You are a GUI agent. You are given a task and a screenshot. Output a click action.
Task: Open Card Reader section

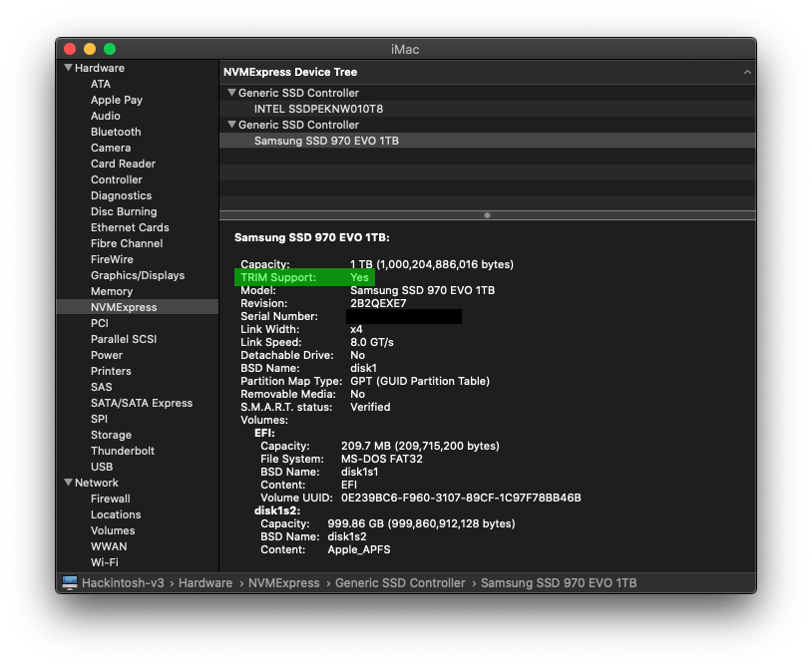[x=123, y=165]
